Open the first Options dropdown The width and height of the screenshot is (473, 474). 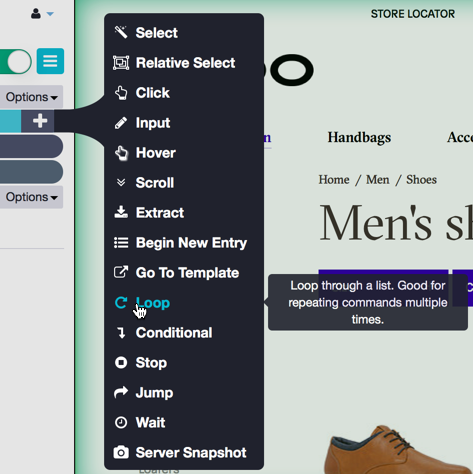click(31, 97)
